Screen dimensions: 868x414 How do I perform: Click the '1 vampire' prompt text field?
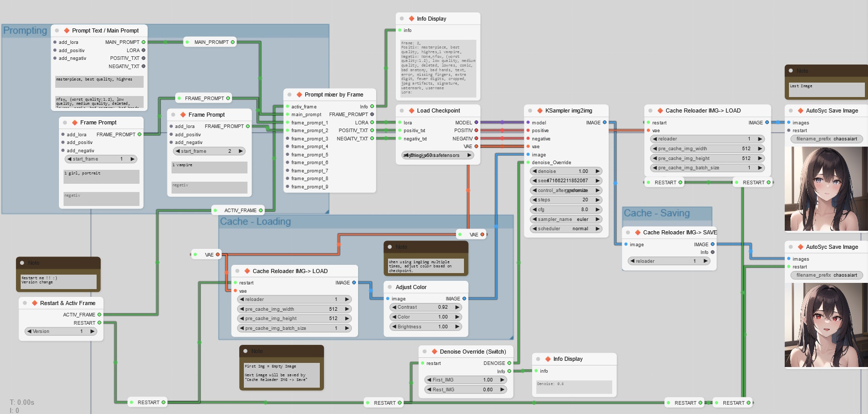pos(209,167)
